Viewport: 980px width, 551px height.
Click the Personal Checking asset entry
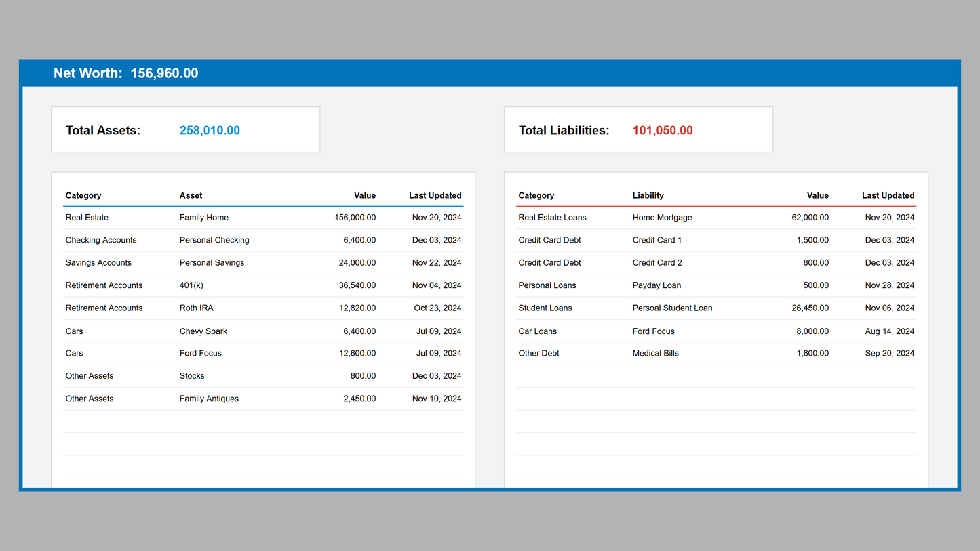pyautogui.click(x=214, y=240)
